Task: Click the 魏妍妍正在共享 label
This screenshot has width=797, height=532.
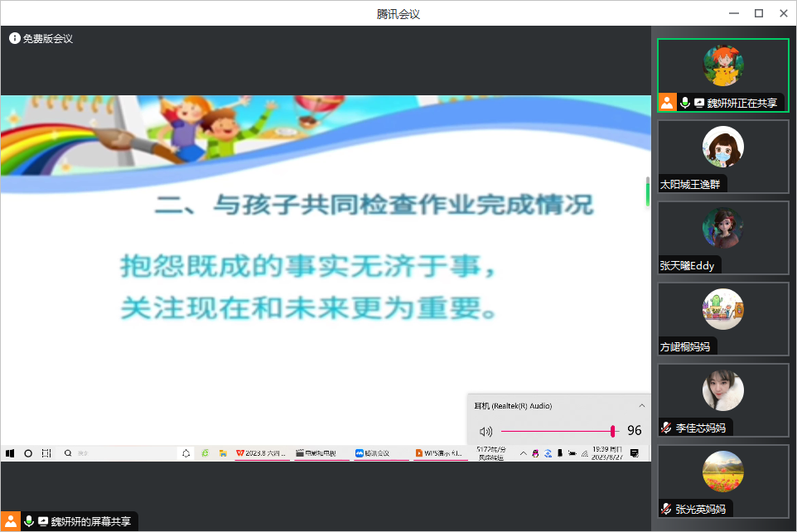Action: [741, 103]
